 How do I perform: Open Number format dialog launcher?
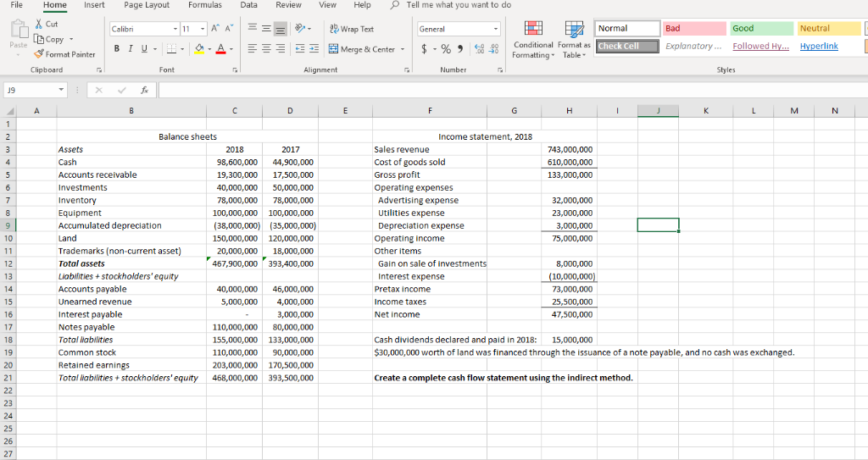click(x=500, y=70)
